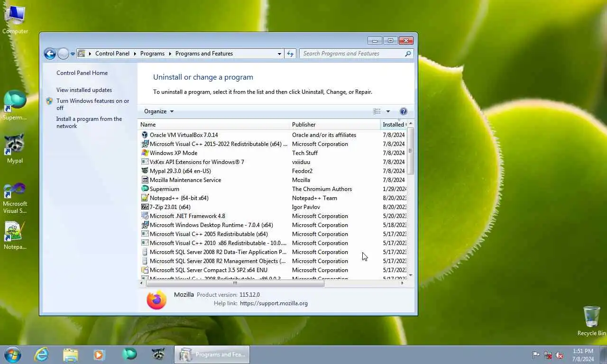The image size is (607, 364).
Task: Open the Recycle Bin
Action: click(x=592, y=321)
